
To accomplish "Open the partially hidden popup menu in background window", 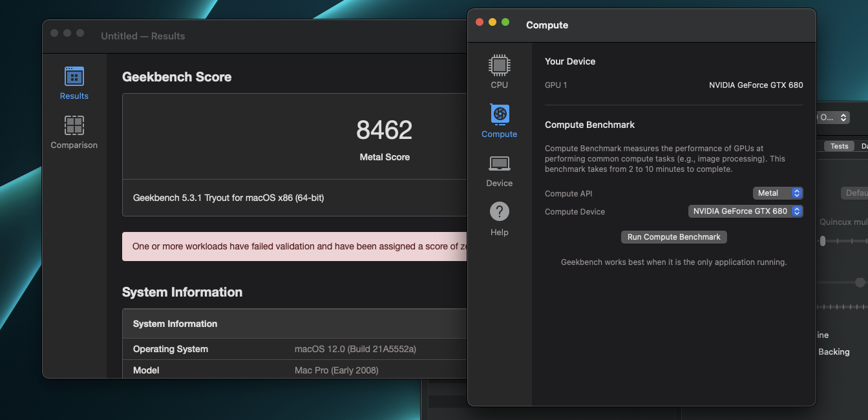I will pyautogui.click(x=833, y=118).
